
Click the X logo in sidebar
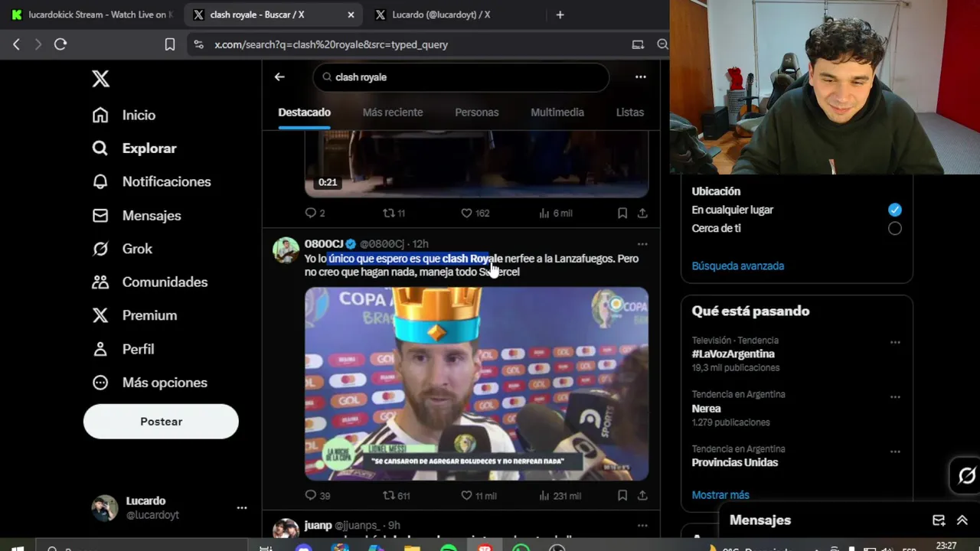tap(100, 78)
